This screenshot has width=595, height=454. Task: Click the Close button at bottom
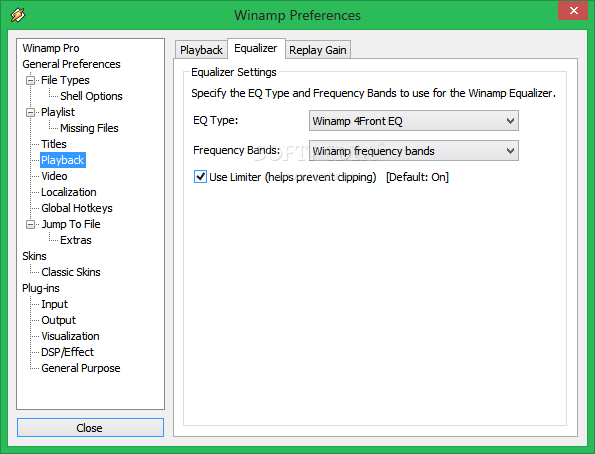tap(90, 428)
